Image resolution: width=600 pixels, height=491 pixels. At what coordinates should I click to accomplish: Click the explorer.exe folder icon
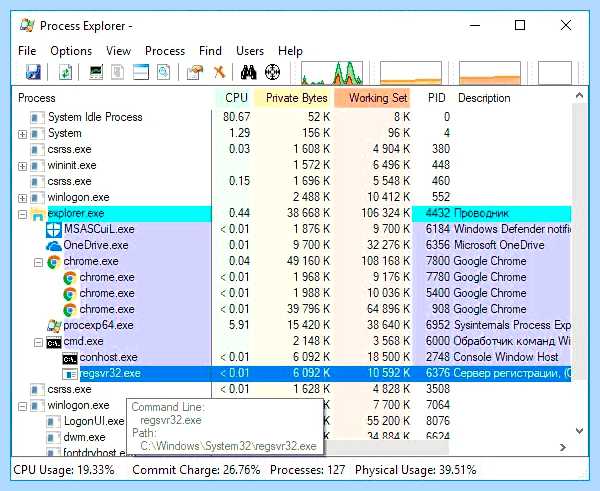coord(38,214)
